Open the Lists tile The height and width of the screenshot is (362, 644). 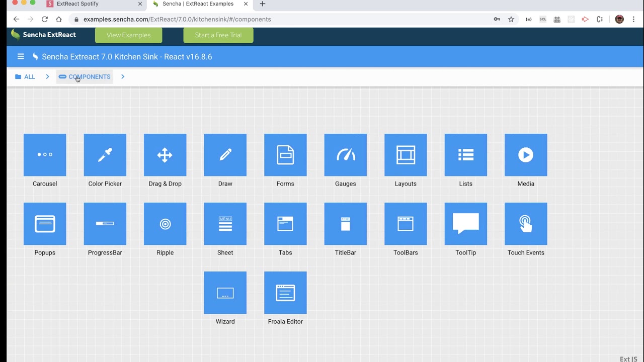pyautogui.click(x=465, y=155)
